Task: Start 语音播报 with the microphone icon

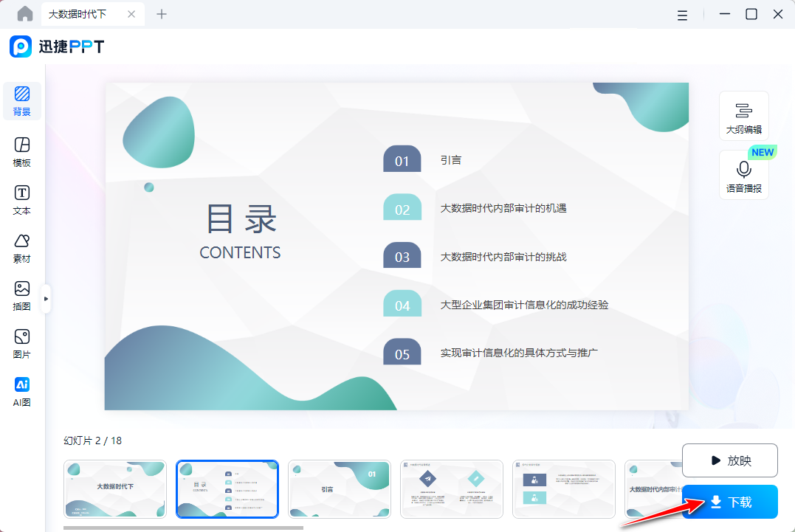Action: (x=743, y=175)
